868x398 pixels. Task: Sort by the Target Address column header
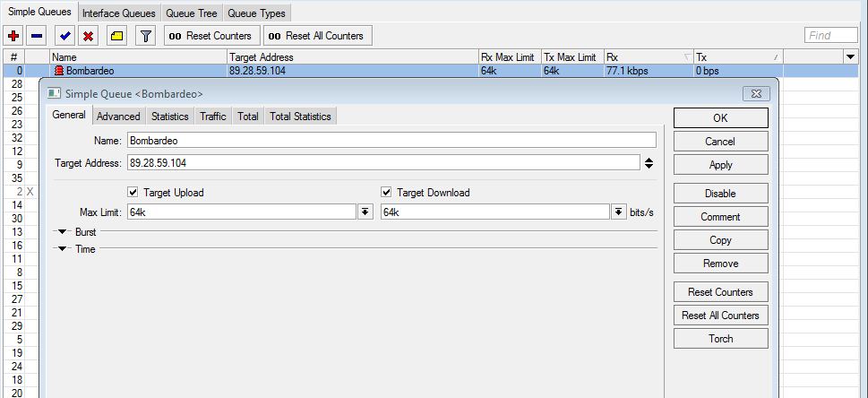pyautogui.click(x=353, y=57)
